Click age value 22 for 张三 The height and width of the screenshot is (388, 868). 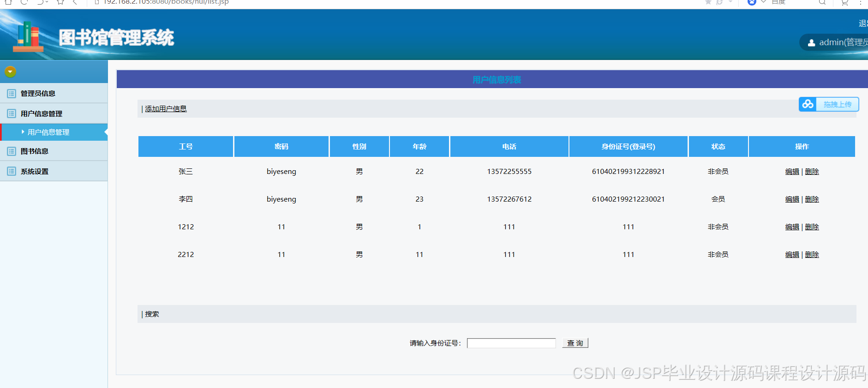[x=419, y=172]
